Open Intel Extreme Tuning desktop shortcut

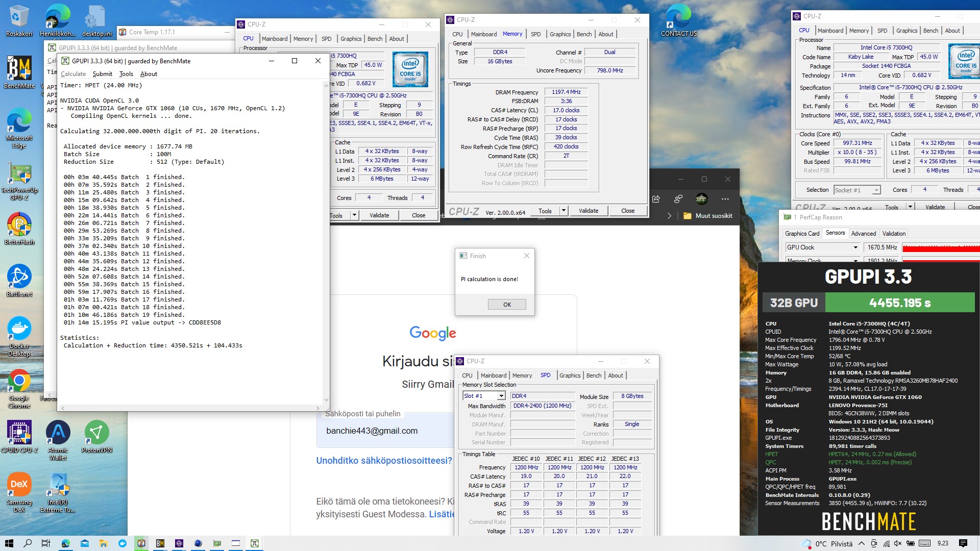tap(58, 492)
